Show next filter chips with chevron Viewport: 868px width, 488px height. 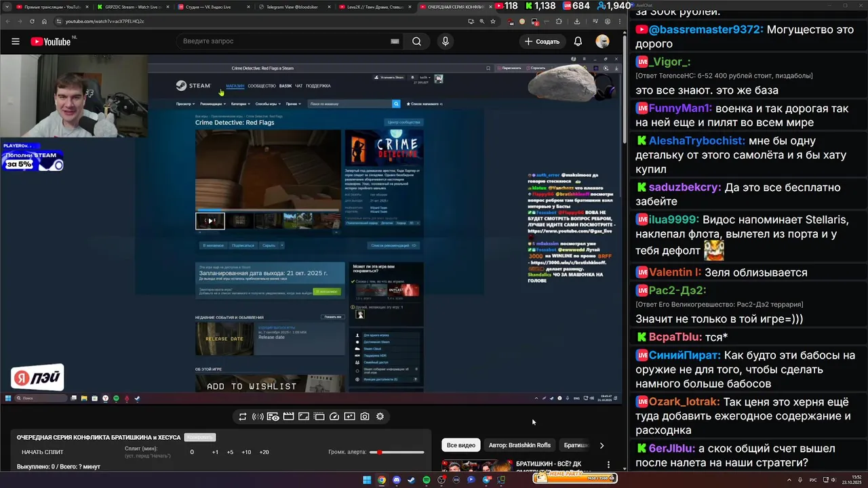tap(601, 445)
